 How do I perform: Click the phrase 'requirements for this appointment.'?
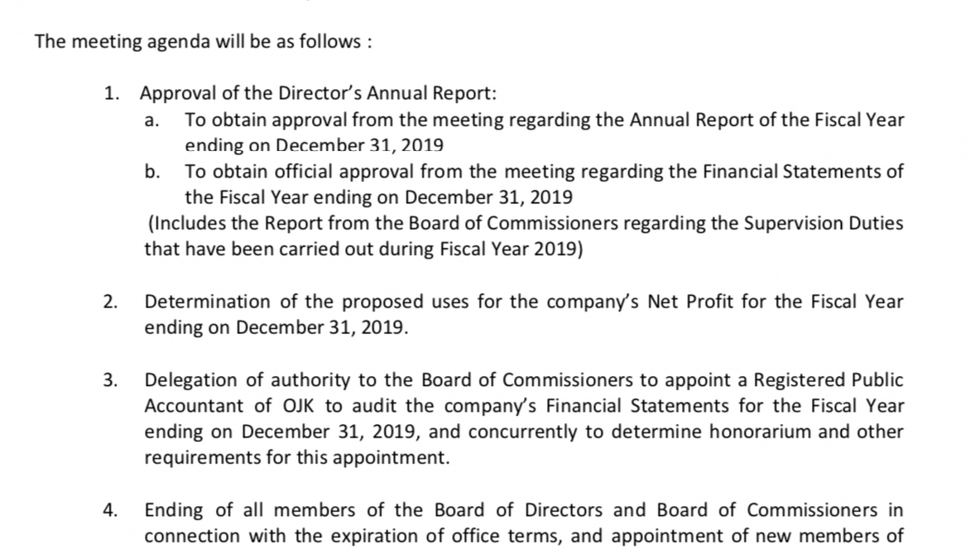(x=297, y=458)
